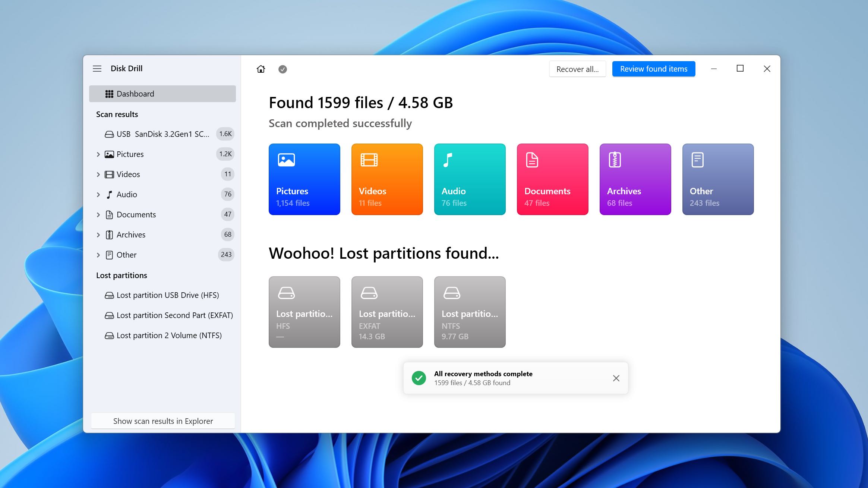Open the hamburger menu icon

pyautogui.click(x=97, y=69)
